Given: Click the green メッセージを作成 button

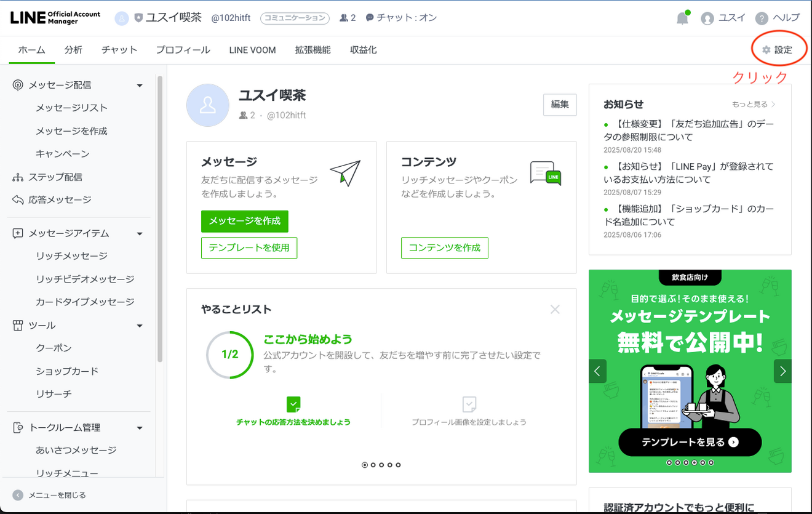Looking at the screenshot, I should 245,221.
